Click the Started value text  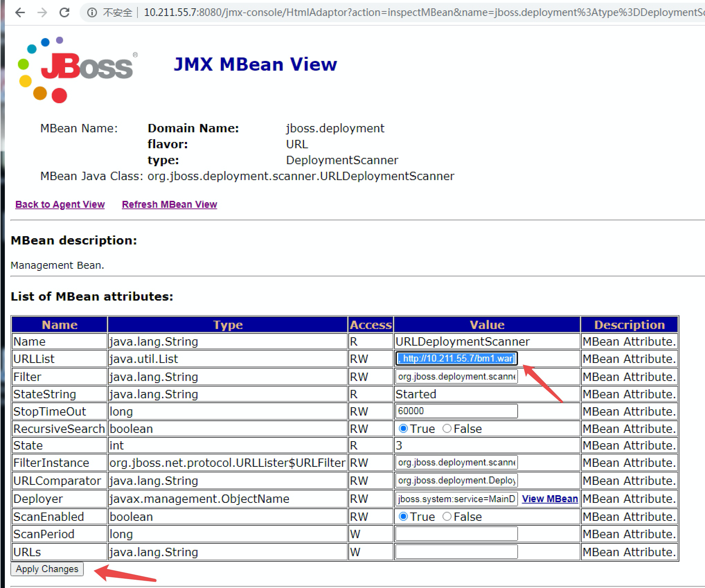(416, 394)
